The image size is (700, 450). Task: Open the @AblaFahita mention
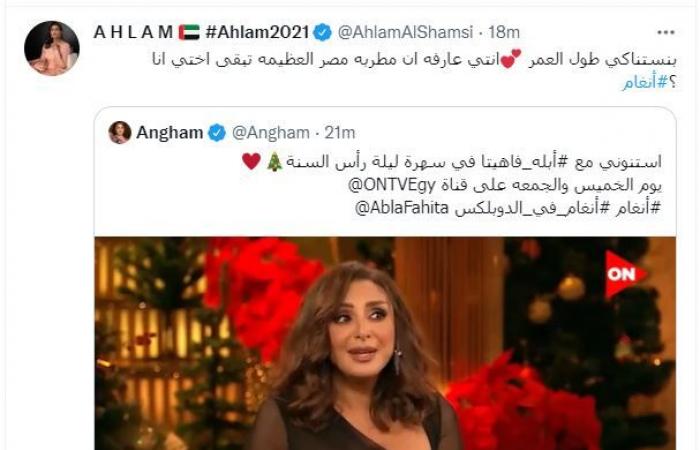401,209
